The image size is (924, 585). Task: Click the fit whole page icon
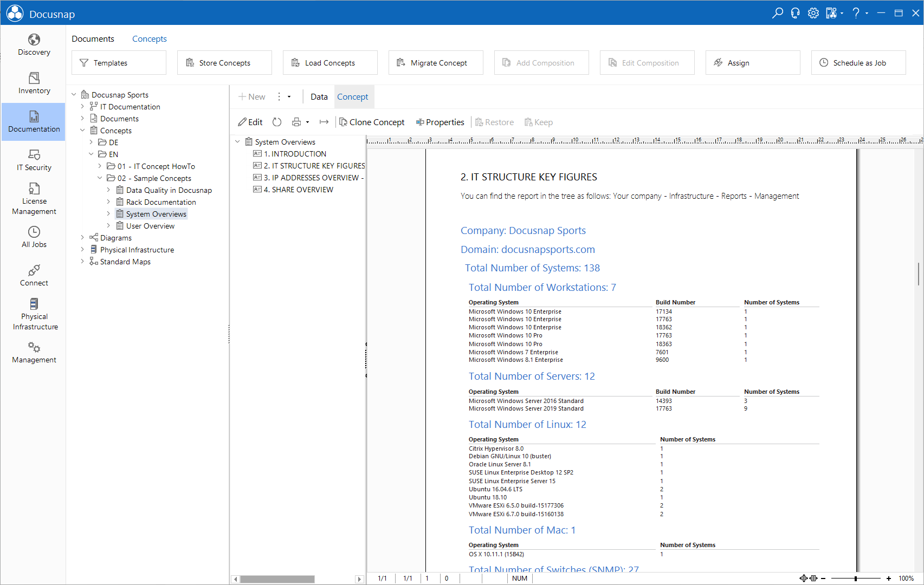click(x=804, y=578)
